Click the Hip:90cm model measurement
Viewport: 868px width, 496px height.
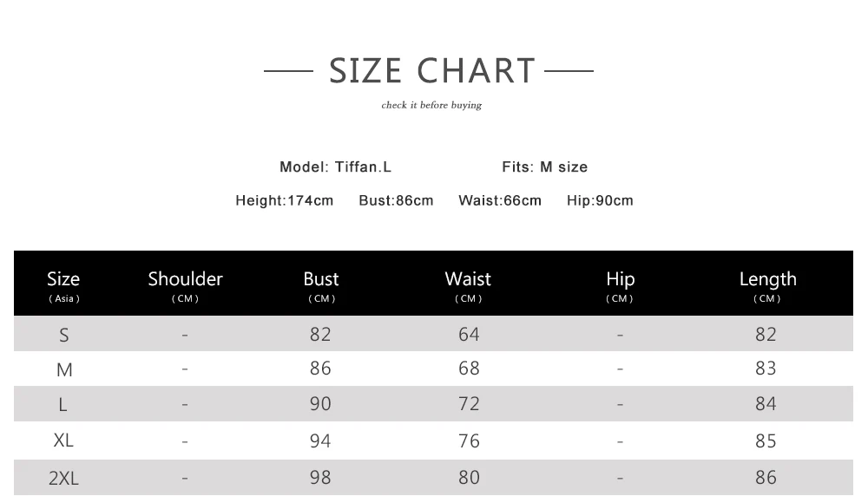(600, 200)
